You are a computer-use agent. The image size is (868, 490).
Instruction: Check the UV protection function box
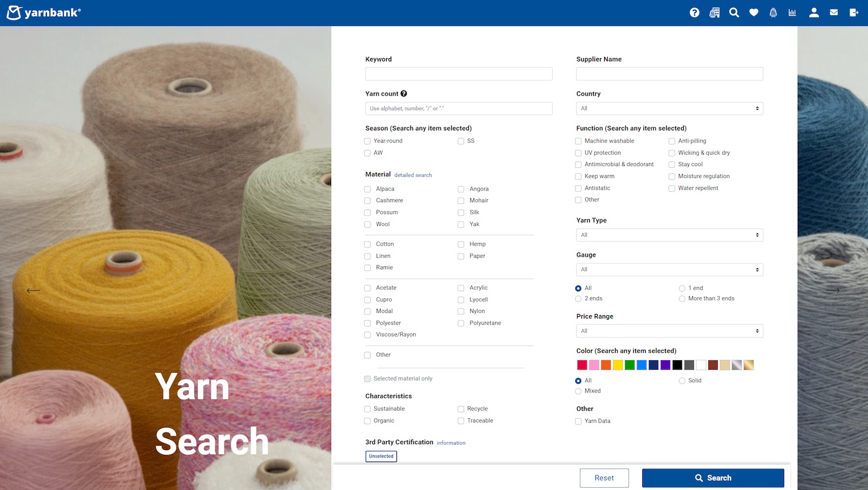578,153
